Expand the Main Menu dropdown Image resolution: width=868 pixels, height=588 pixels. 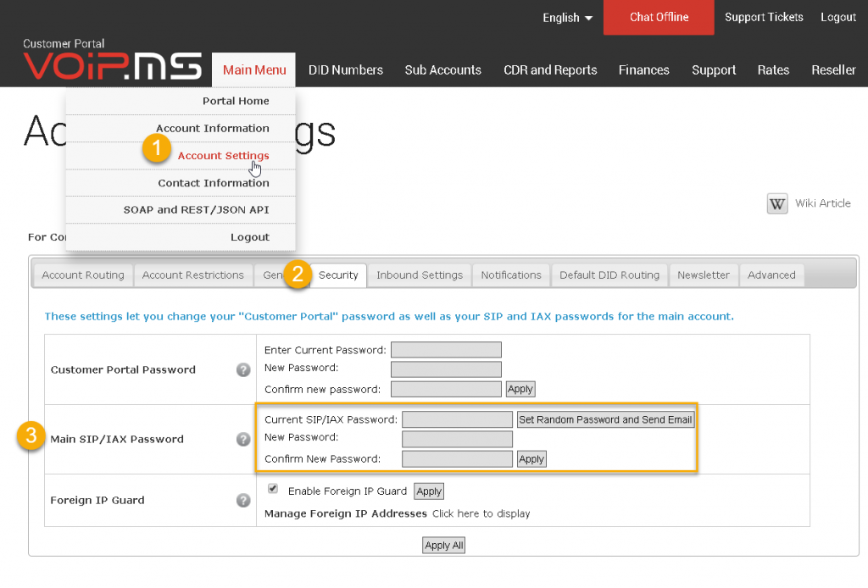coord(254,70)
